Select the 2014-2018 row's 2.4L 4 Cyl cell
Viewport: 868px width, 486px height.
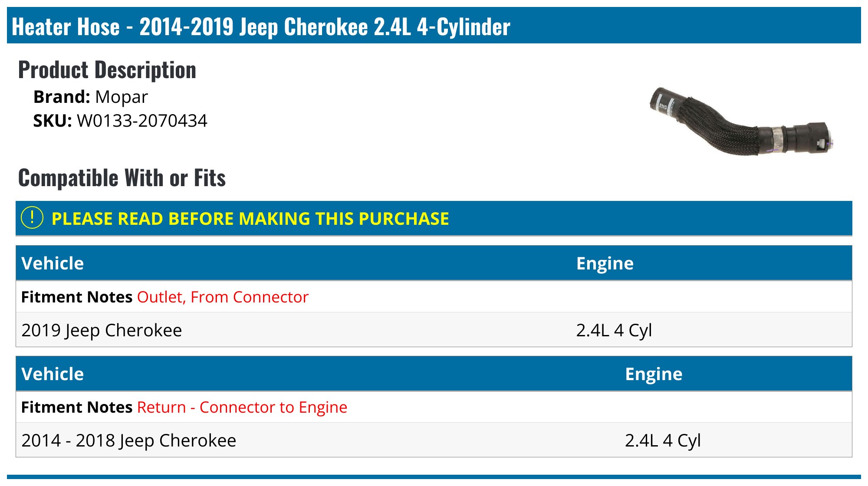(663, 440)
